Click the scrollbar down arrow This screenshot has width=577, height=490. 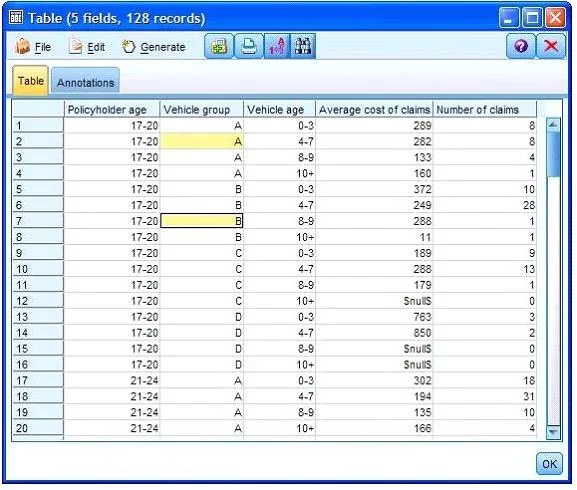(x=553, y=432)
